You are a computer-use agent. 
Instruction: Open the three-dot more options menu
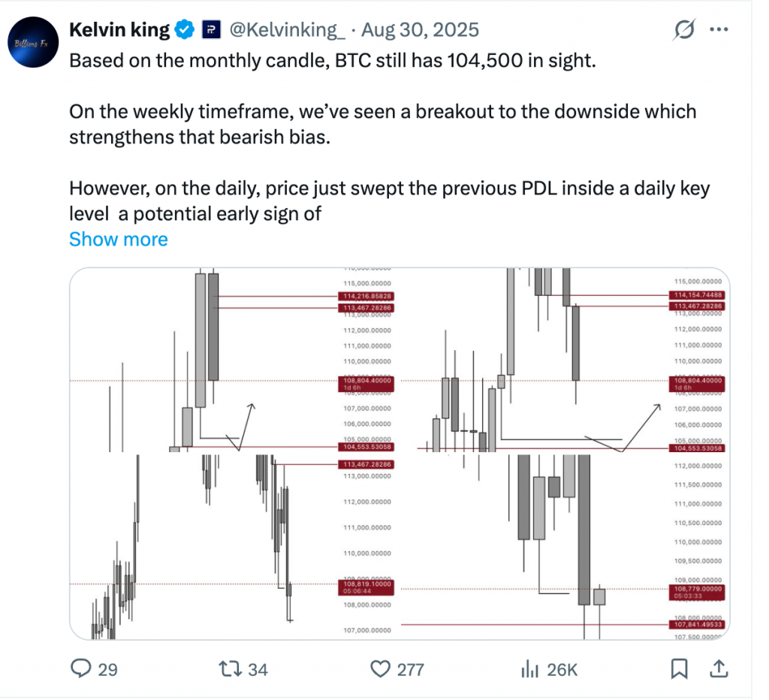pos(719,30)
